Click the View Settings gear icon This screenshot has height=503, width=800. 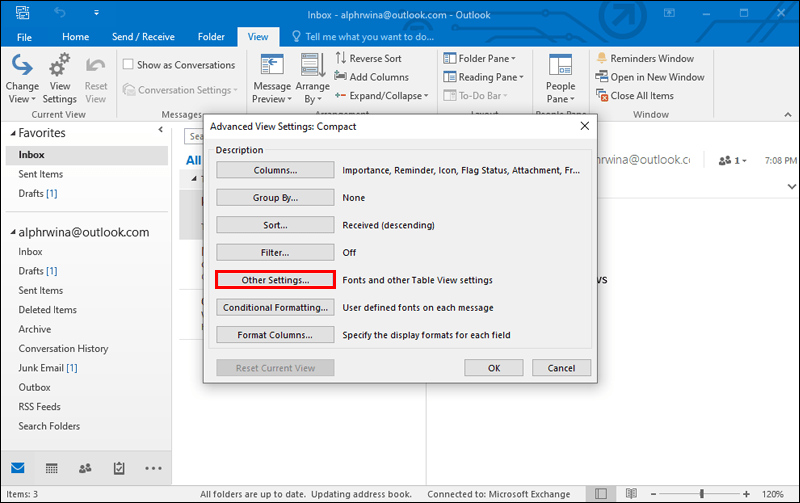coord(60,65)
